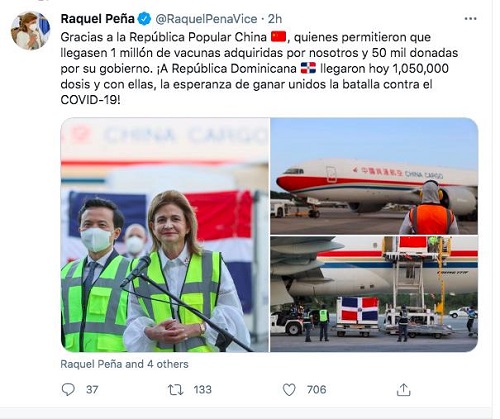This screenshot has height=419, width=500.
Task: Open the cargo unloading photo
Action: coord(374,294)
